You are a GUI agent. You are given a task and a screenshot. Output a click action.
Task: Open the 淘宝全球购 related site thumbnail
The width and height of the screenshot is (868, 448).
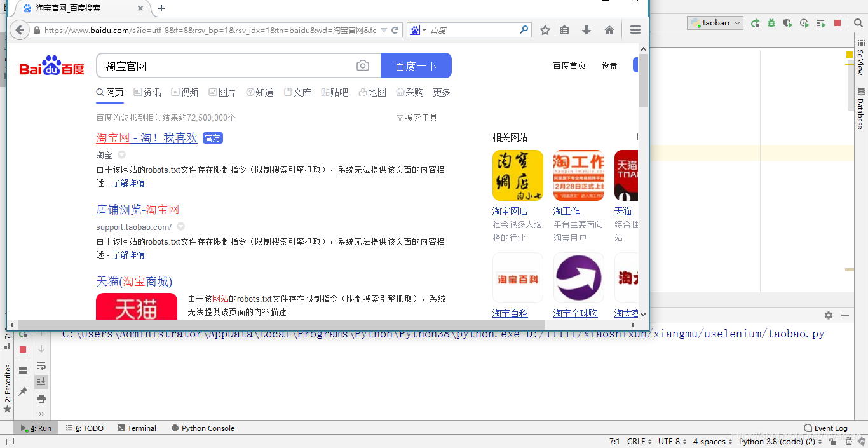point(579,278)
